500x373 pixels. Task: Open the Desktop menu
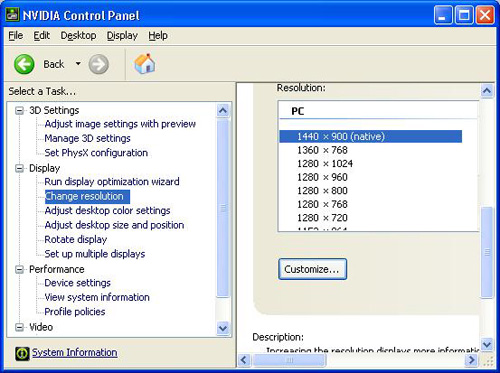tap(78, 35)
